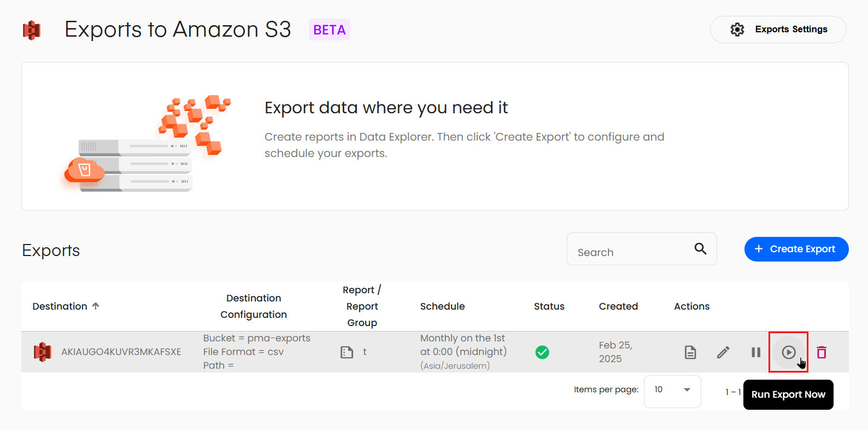Open export log document icon
Viewport: 868px width, 430px height.
coord(690,352)
